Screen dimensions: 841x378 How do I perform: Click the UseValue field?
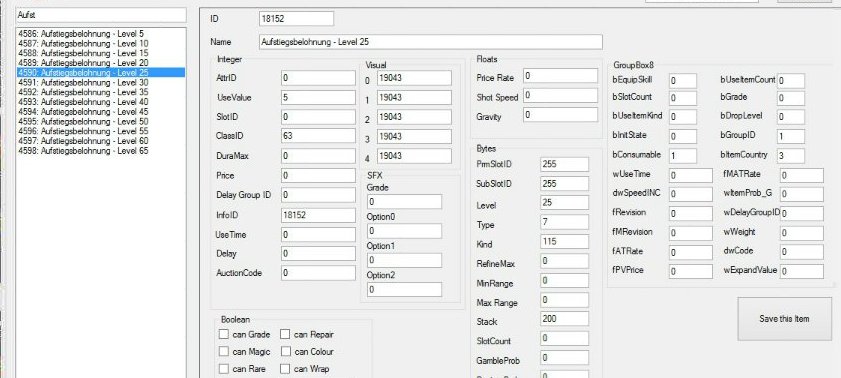[x=318, y=98]
